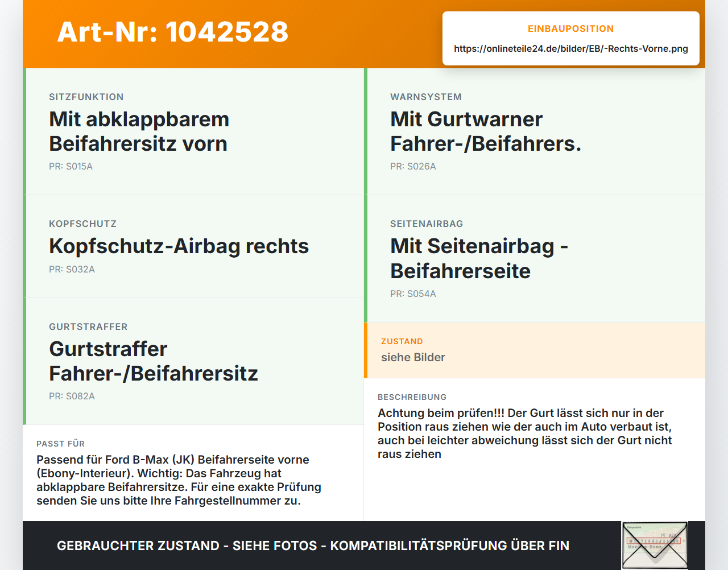Click PR code S054A
The height and width of the screenshot is (570, 728).
pos(413,294)
